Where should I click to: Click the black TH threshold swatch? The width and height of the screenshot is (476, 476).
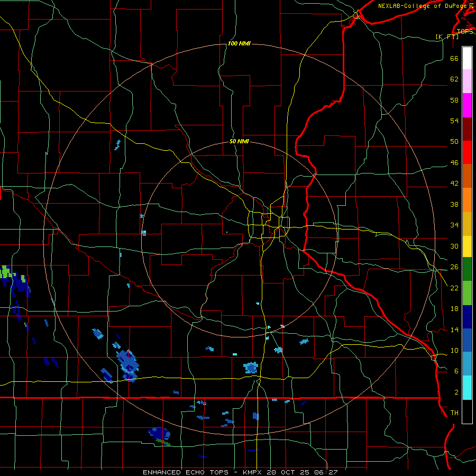(x=467, y=411)
